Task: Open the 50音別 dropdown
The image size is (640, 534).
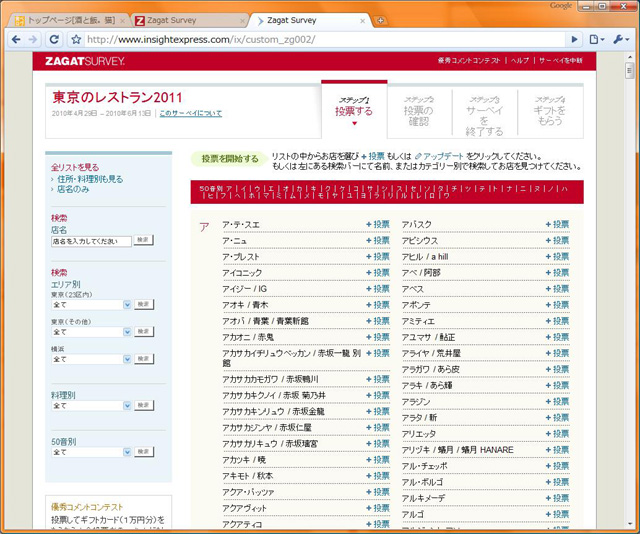Action: pos(127,452)
